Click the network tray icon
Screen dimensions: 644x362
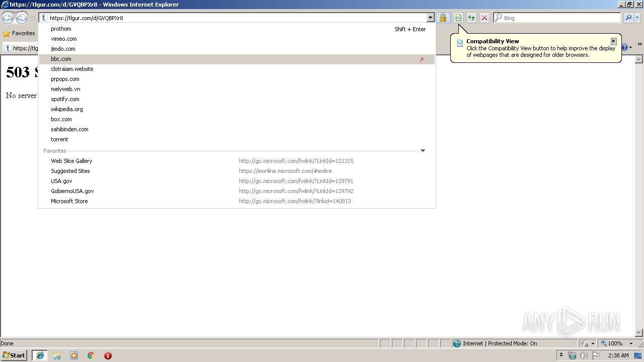coord(572,355)
